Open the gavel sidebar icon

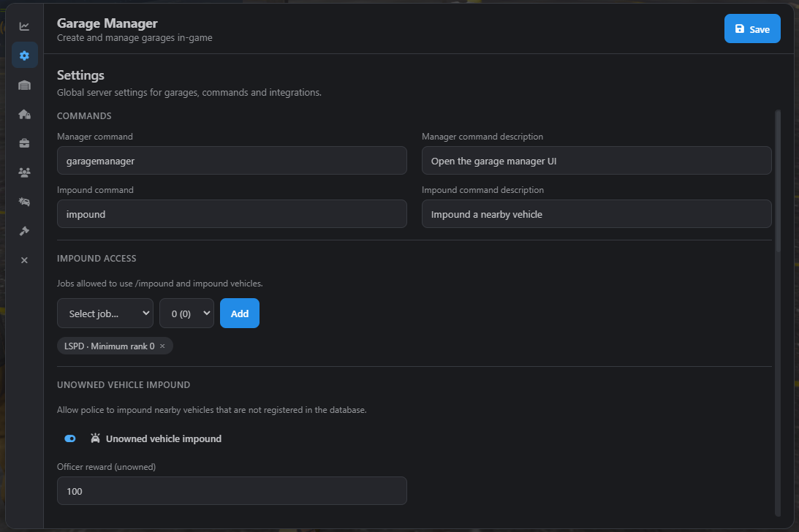coord(24,231)
